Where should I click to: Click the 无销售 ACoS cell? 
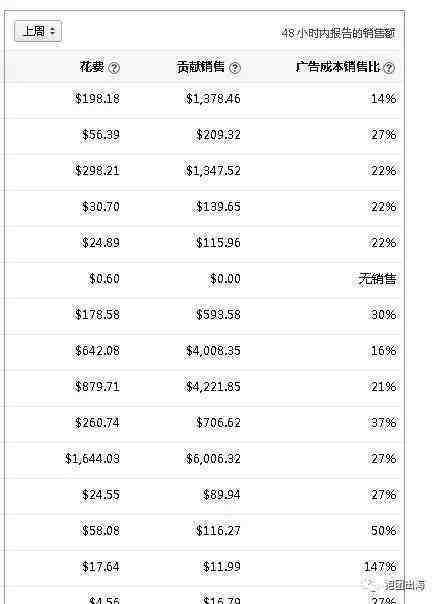[x=377, y=279]
